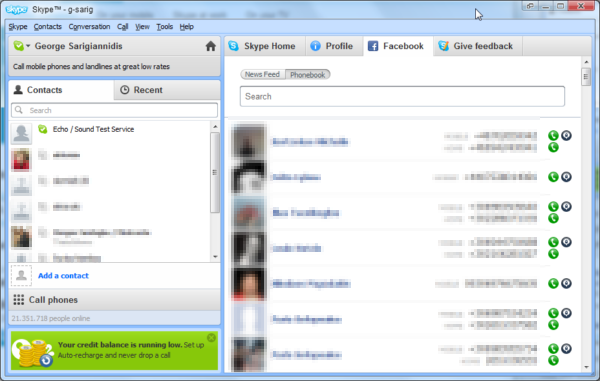600x381 pixels.
Task: Close the low credit balance banner
Action: click(x=211, y=337)
